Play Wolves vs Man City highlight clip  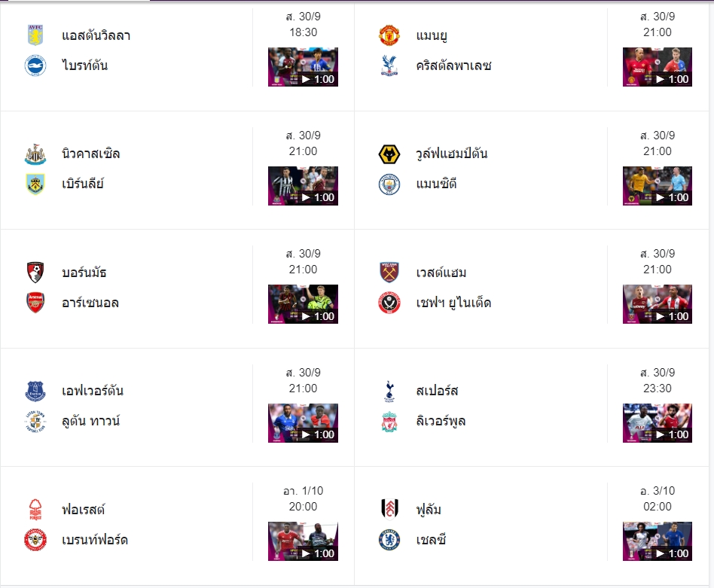pos(657,186)
